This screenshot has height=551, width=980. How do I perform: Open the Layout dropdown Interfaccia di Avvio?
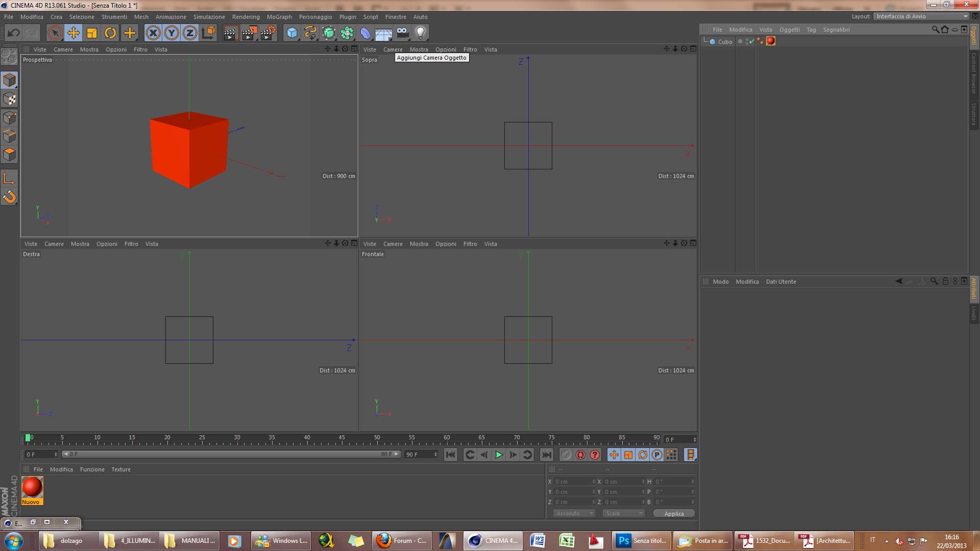tap(921, 16)
